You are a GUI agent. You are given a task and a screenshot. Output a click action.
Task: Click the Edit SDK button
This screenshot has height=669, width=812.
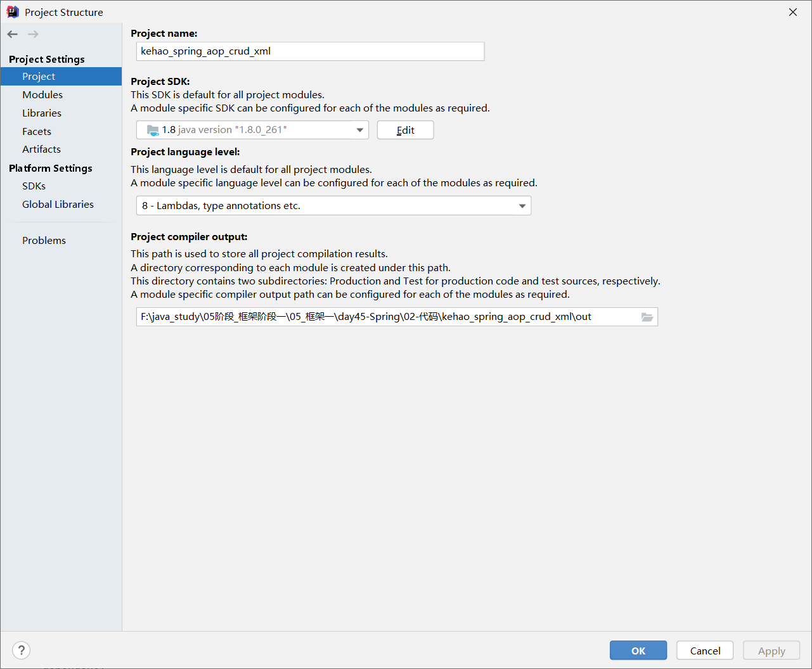406,130
